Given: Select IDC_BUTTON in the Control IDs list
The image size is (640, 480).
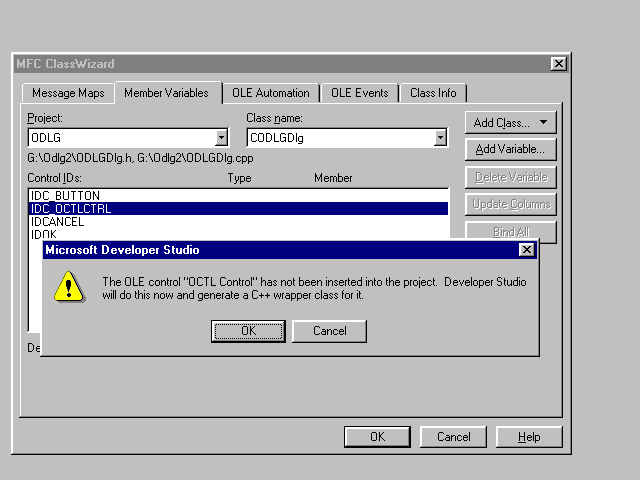Looking at the screenshot, I should 65,195.
